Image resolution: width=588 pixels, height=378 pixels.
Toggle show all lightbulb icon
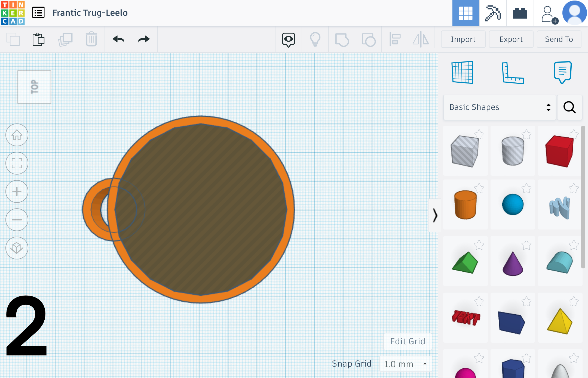(x=315, y=40)
